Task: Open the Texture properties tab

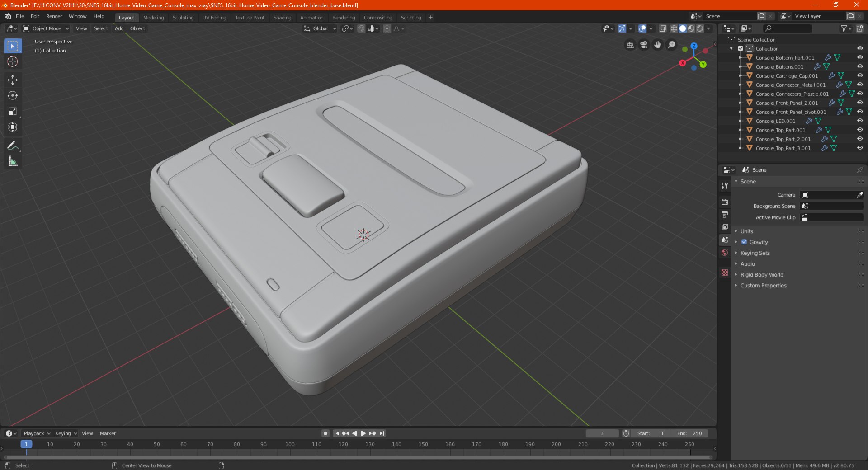Action: [725, 273]
